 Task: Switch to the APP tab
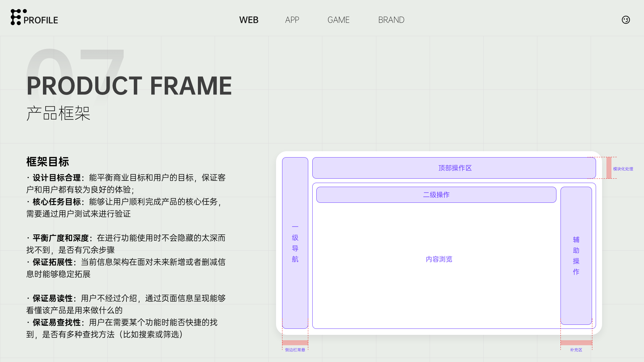(292, 20)
